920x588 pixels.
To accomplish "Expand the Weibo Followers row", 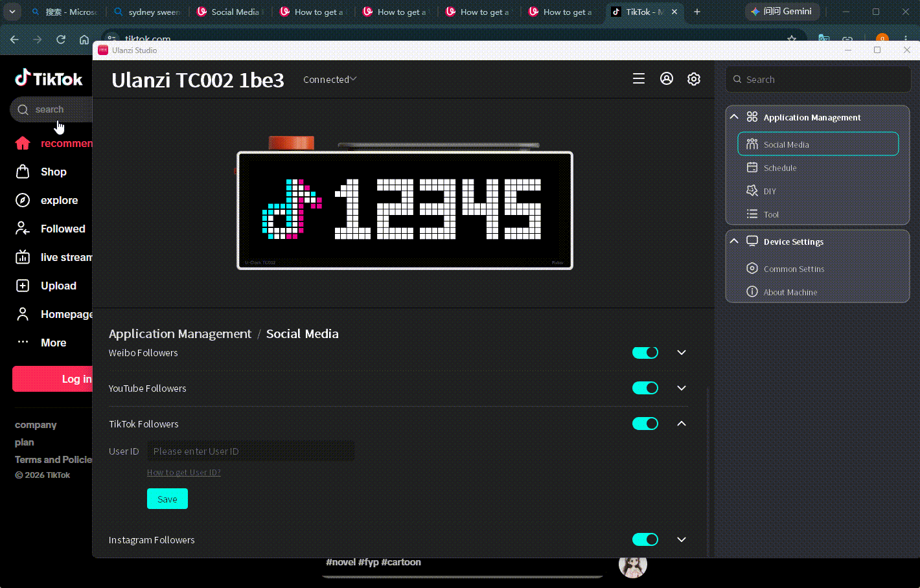I will tap(682, 352).
